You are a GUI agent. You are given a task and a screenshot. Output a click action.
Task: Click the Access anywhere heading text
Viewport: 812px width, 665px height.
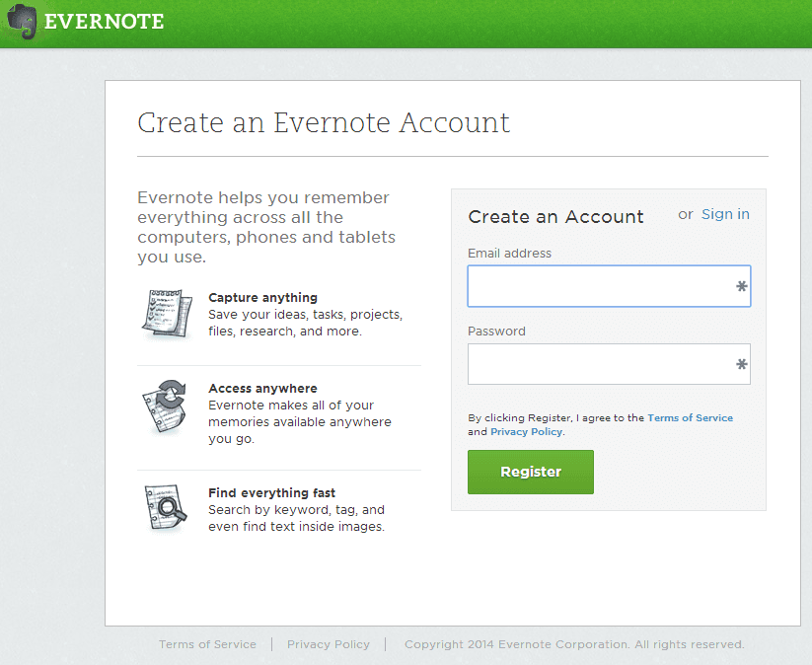pos(262,389)
